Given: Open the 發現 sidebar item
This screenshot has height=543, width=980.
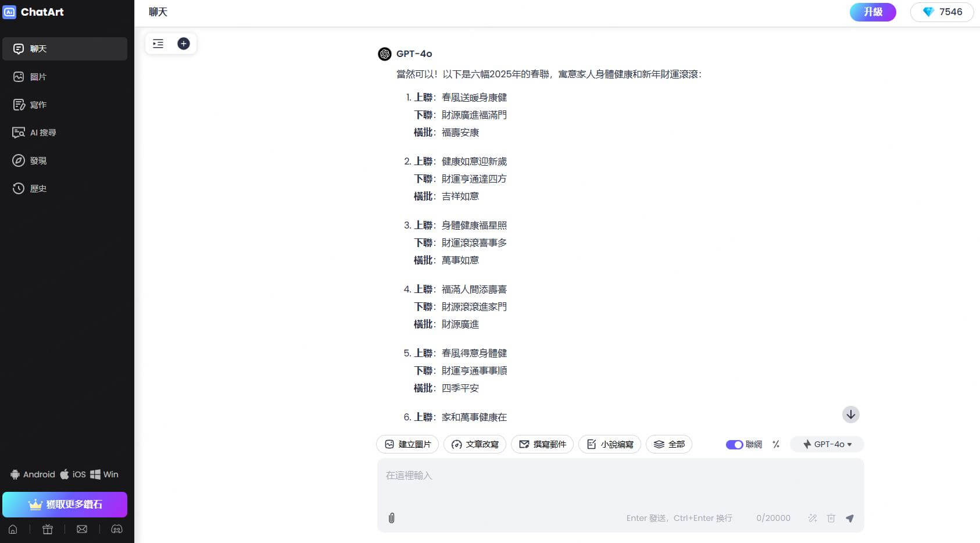Looking at the screenshot, I should tap(65, 160).
